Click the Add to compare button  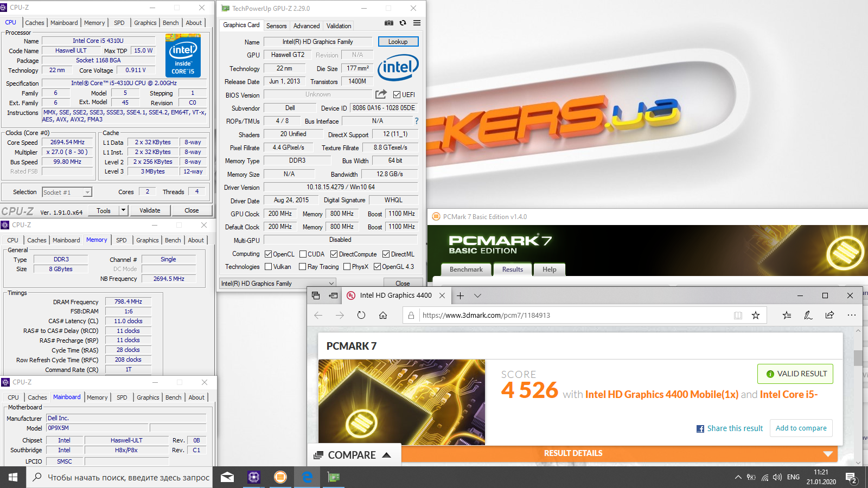pos(801,428)
